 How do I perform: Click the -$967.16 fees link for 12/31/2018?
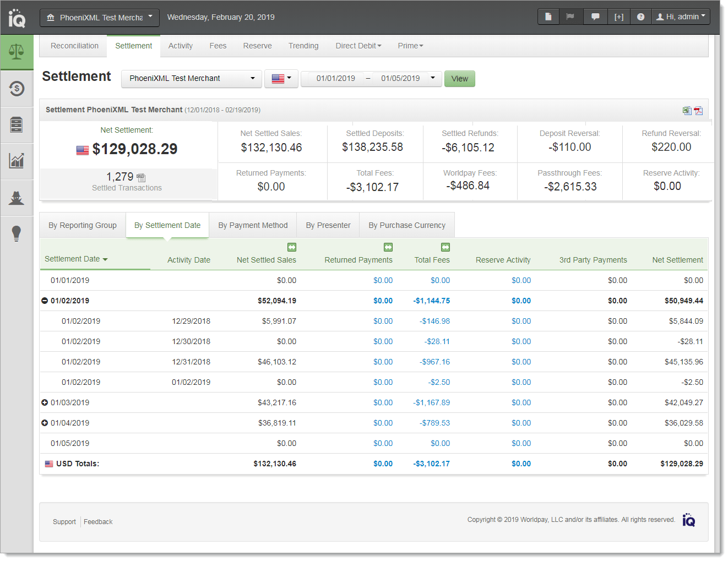point(435,362)
